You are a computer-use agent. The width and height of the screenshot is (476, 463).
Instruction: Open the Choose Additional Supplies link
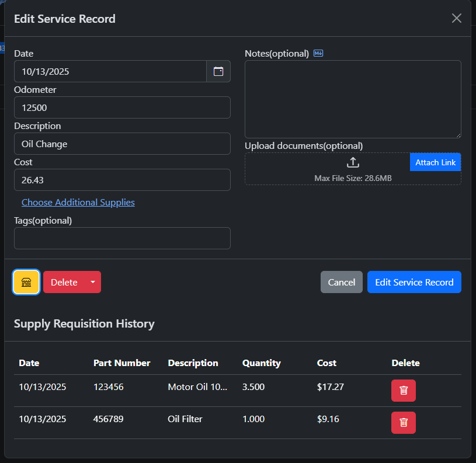(78, 202)
